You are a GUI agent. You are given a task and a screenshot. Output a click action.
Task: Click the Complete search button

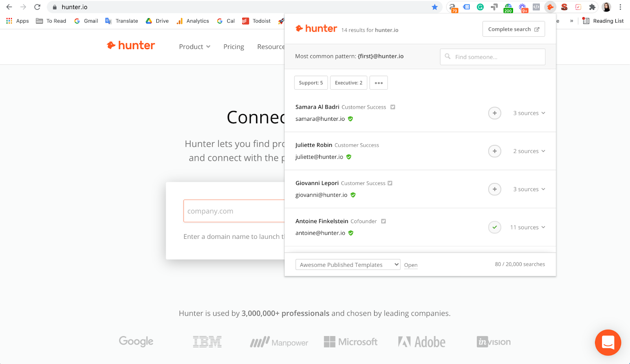click(513, 29)
